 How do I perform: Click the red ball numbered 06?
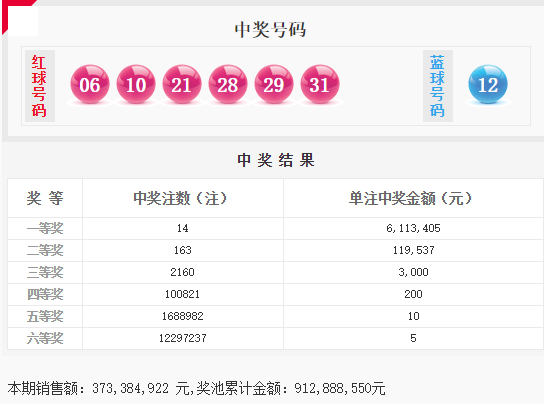(x=90, y=84)
